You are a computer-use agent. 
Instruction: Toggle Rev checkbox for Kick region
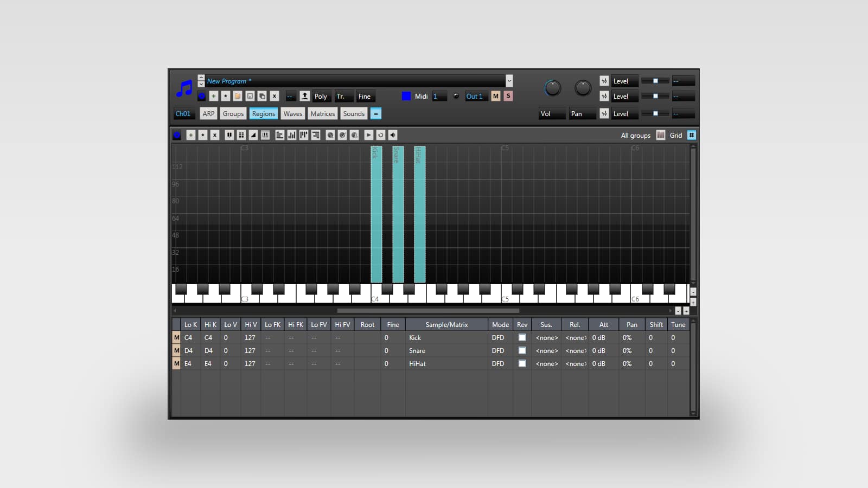[x=522, y=337]
